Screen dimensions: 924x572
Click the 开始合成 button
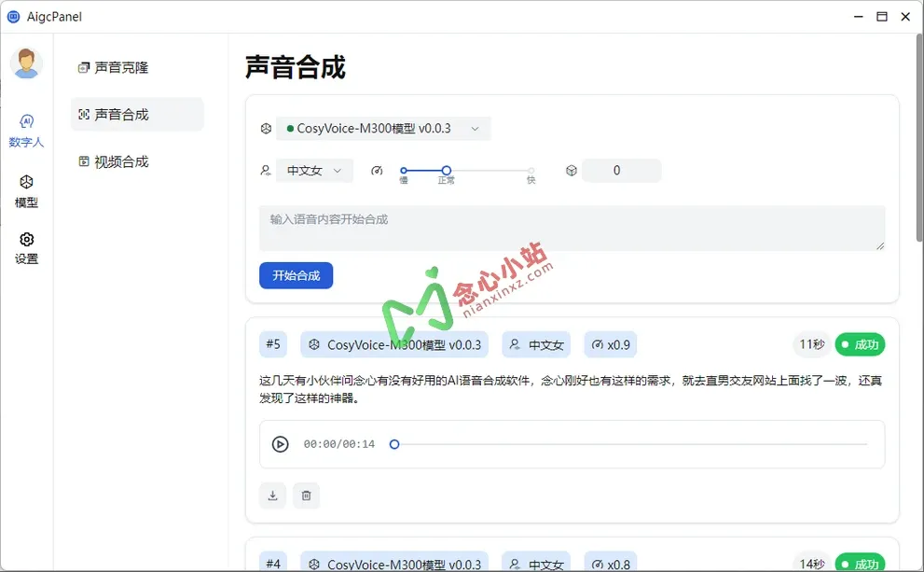click(296, 275)
